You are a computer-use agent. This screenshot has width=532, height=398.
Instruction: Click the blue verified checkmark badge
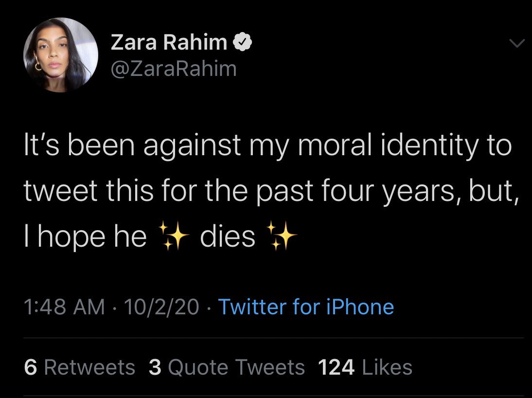(242, 43)
